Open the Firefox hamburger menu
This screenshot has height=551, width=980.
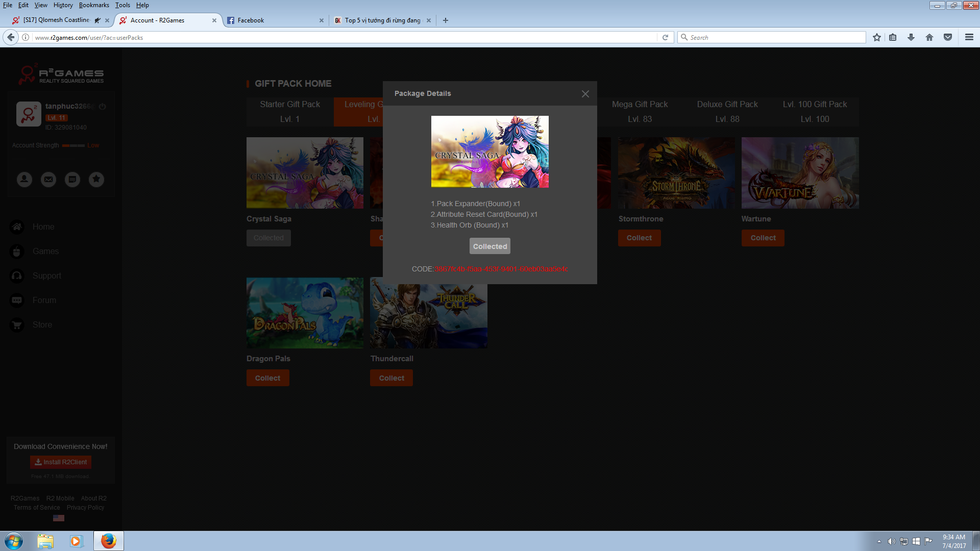click(x=969, y=37)
